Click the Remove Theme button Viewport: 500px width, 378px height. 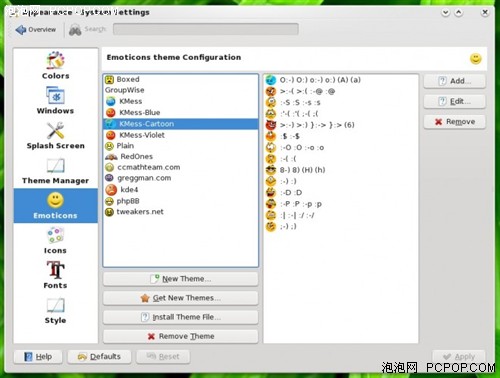click(x=181, y=336)
